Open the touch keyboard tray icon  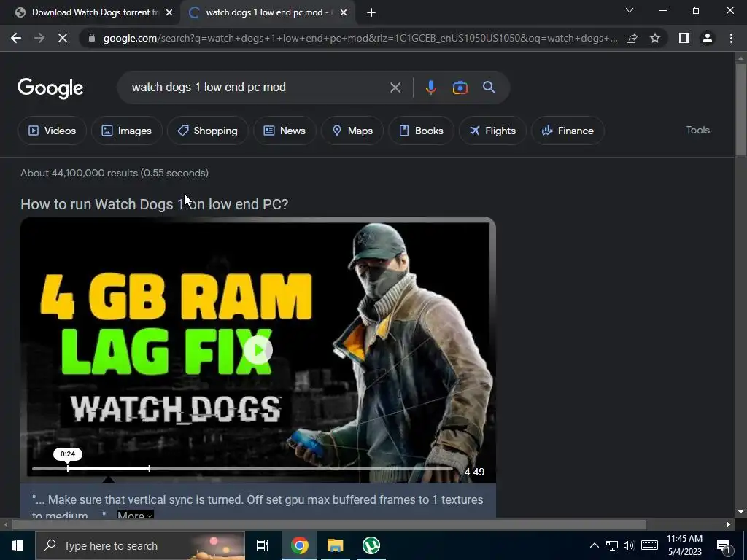tap(649, 545)
